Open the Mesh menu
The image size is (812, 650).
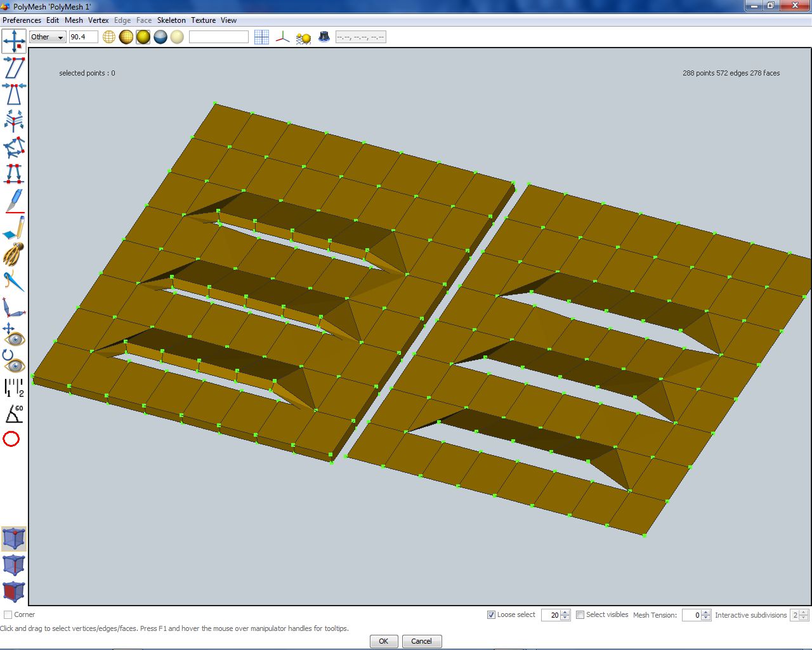click(74, 20)
